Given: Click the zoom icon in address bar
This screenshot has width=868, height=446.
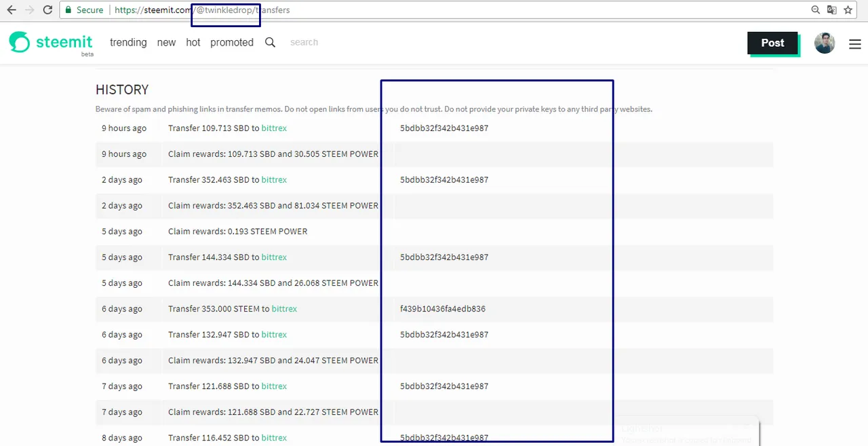Looking at the screenshot, I should (x=815, y=10).
